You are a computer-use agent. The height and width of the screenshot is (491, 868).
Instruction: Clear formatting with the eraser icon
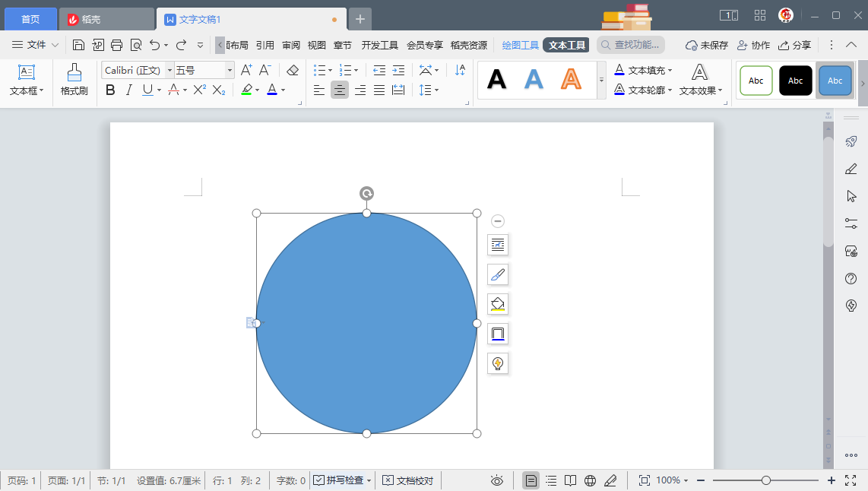click(293, 70)
